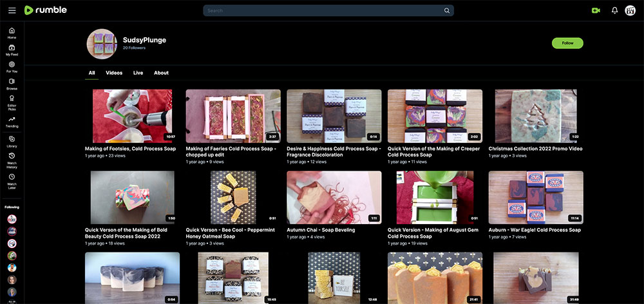Open the 31:49 video thumbnail
644x304 pixels.
tap(536, 278)
